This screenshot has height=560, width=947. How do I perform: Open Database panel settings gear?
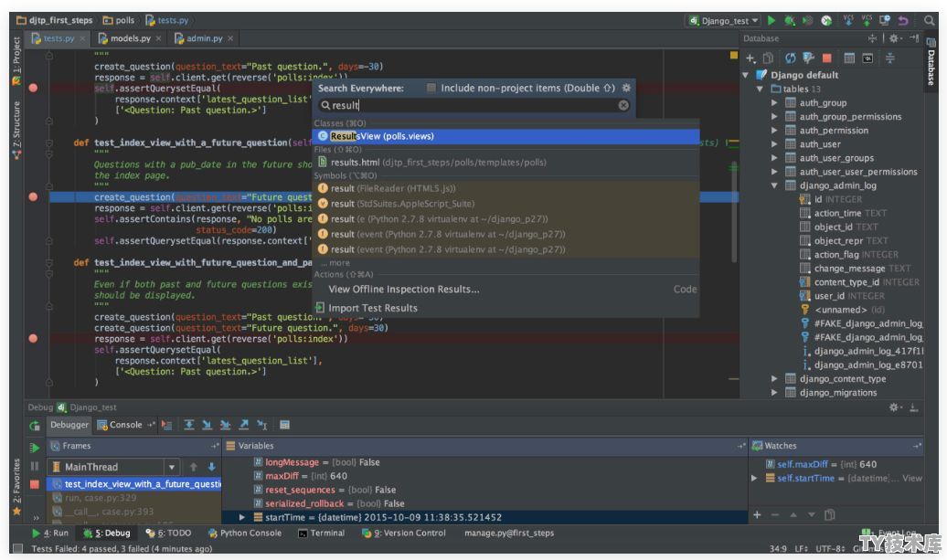tap(895, 38)
